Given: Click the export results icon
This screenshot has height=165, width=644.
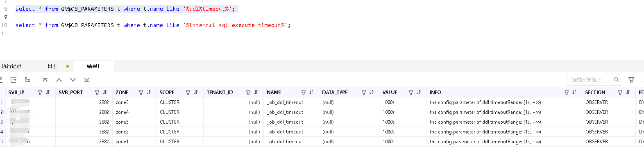Looking at the screenshot, I should pos(14,80).
